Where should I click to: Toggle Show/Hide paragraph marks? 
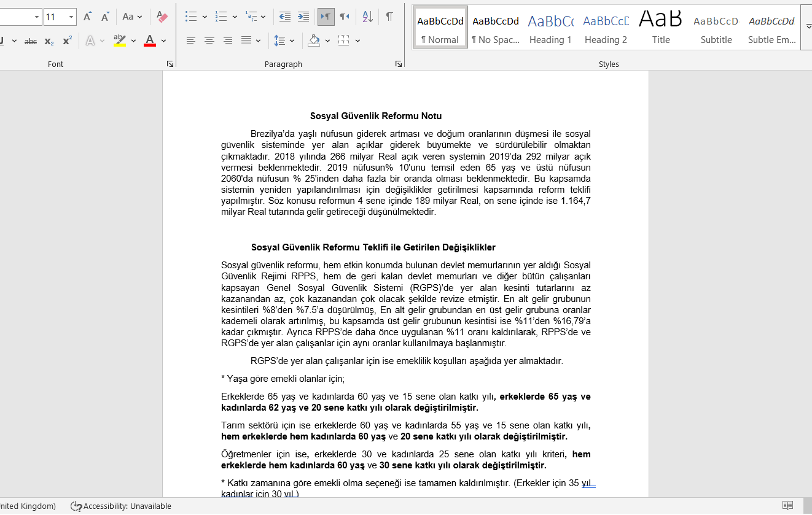click(x=389, y=17)
